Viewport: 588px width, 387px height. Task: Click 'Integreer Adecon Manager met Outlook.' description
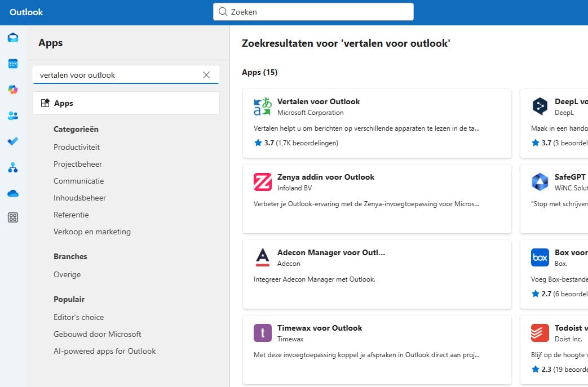click(x=314, y=279)
